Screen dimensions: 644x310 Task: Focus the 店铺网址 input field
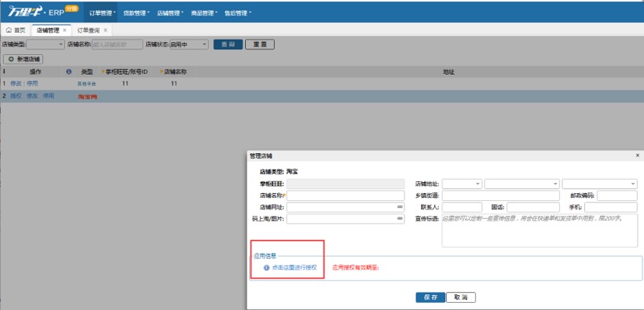pyautogui.click(x=346, y=207)
